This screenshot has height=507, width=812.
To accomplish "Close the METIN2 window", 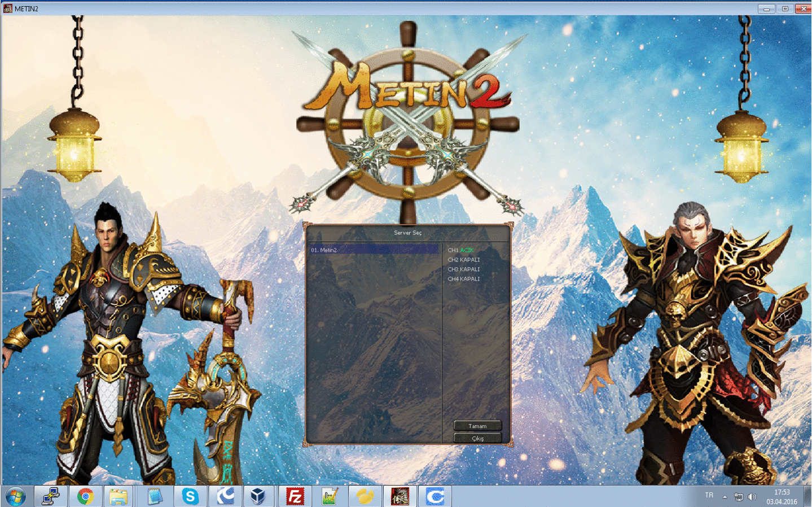I will click(803, 8).
